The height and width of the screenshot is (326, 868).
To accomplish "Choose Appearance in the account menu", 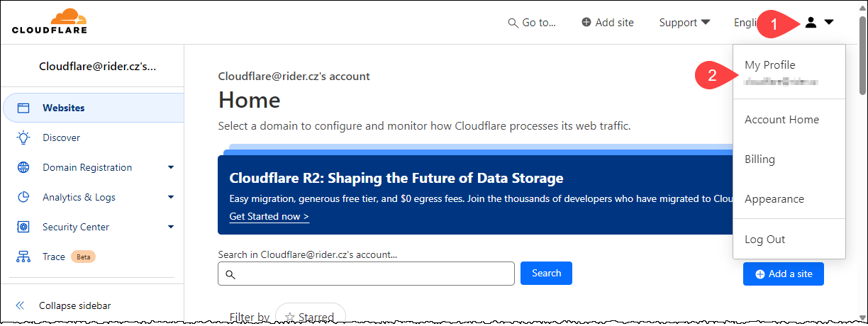I will click(774, 199).
